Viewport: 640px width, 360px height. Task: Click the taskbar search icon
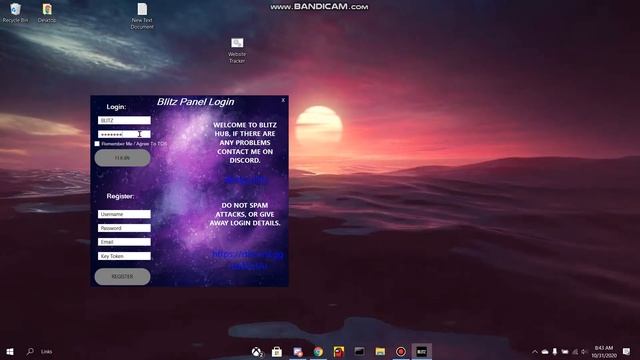point(30,351)
